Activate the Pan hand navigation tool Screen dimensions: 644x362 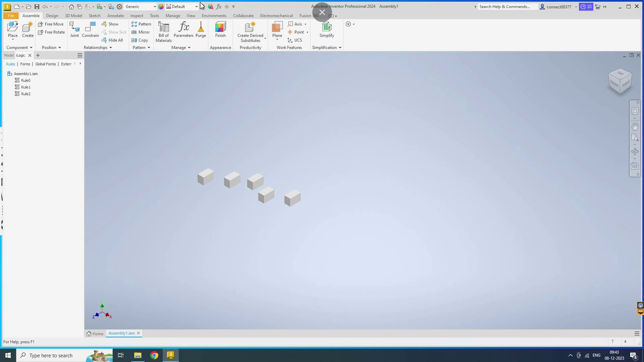tap(635, 126)
